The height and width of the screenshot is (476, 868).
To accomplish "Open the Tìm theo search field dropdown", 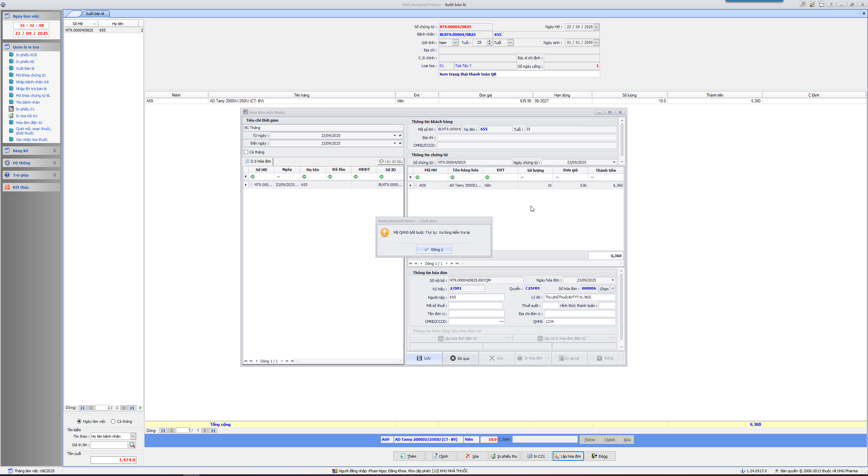I will (133, 436).
